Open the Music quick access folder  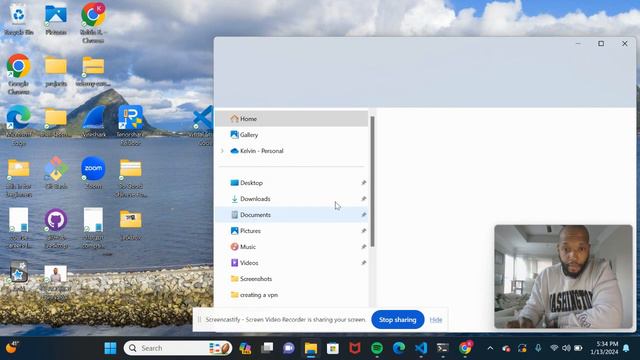pos(291,247)
